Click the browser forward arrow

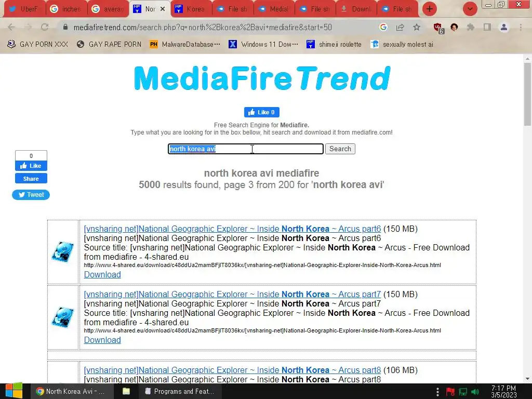coord(28,27)
